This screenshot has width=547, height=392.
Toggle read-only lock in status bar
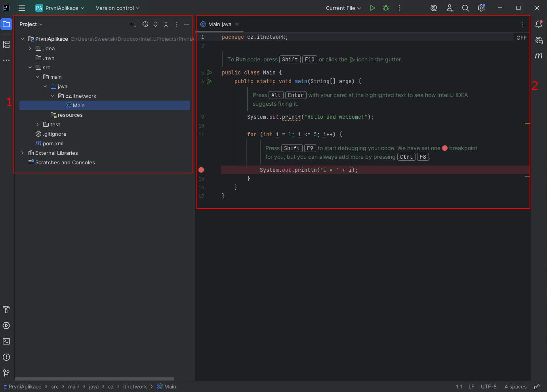tap(537, 387)
